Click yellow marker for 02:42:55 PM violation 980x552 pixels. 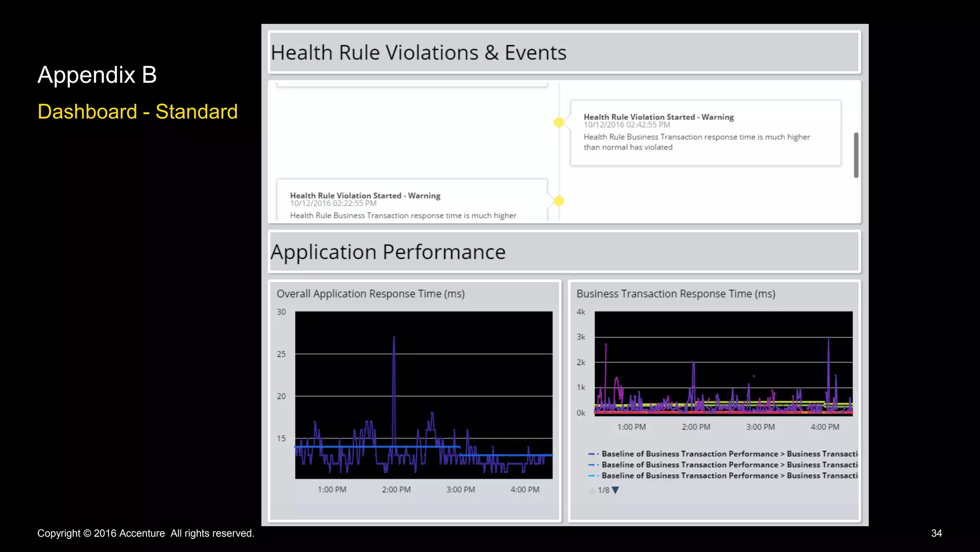(x=558, y=123)
